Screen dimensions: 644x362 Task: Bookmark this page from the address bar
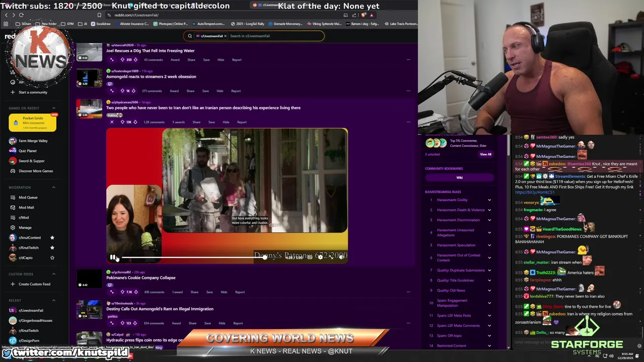tap(99, 15)
